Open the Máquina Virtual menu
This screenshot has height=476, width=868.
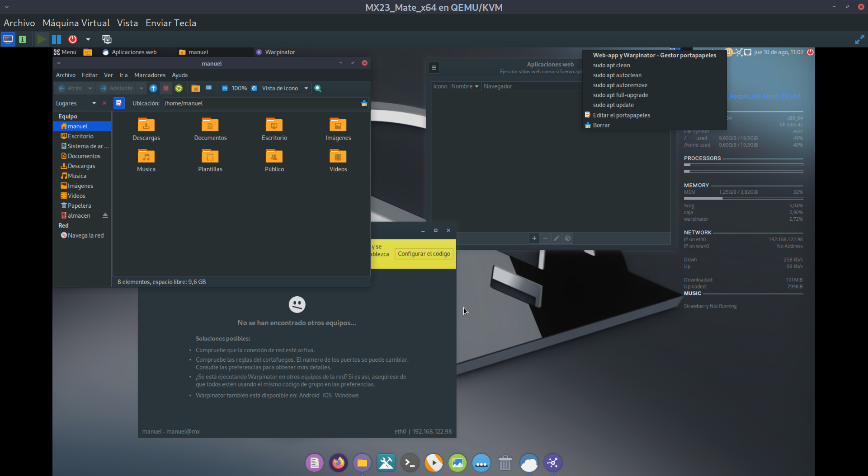click(x=76, y=23)
